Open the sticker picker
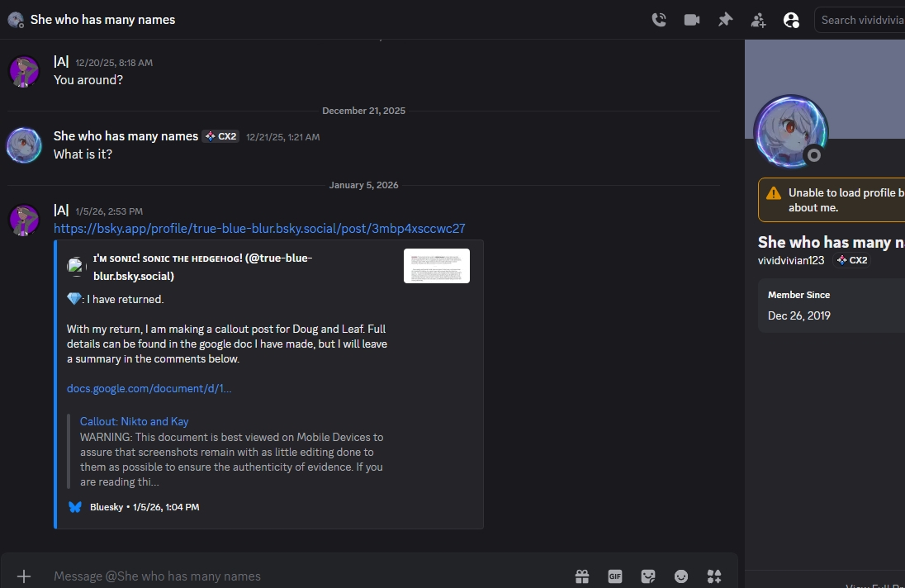 [648, 576]
